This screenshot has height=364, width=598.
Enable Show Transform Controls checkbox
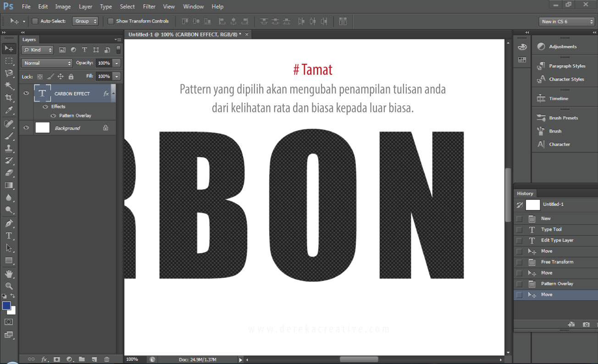(111, 21)
